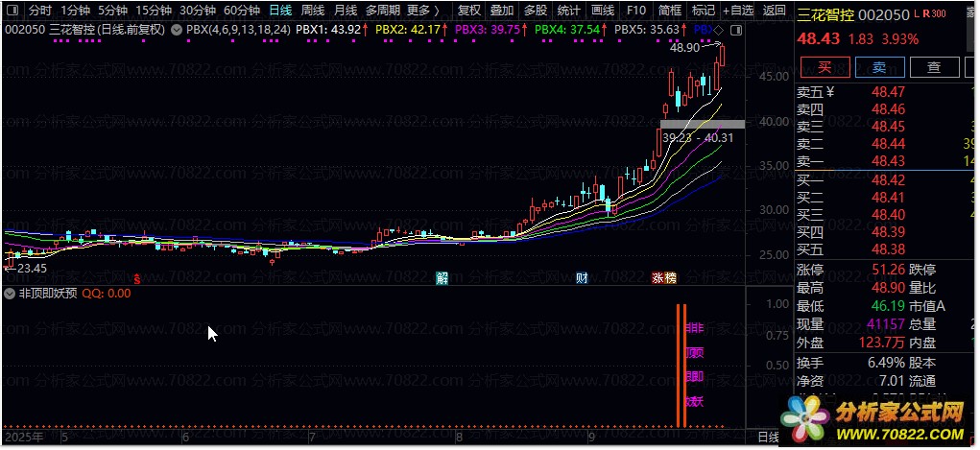Select the 日线 daily chart tab
Viewport: 980px width, 450px height.
point(280,10)
